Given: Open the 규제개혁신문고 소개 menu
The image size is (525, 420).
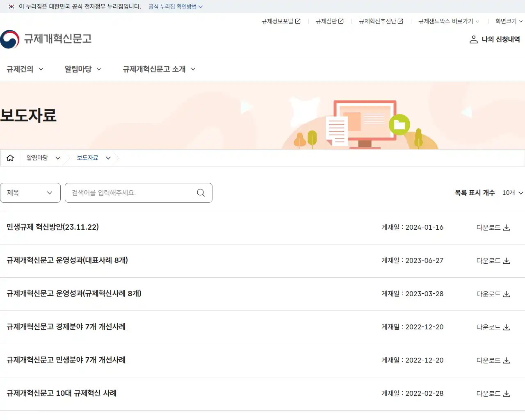Looking at the screenshot, I should 155,69.
